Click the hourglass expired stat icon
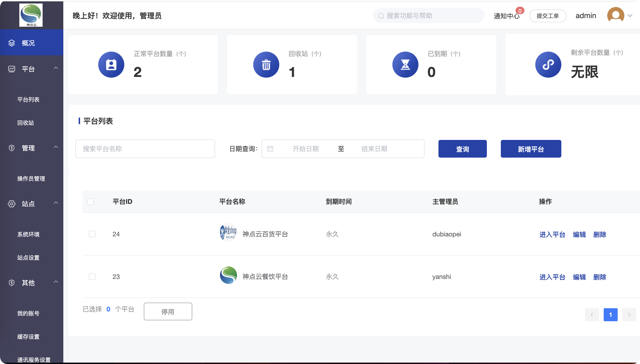The height and width of the screenshot is (364, 640). [405, 65]
